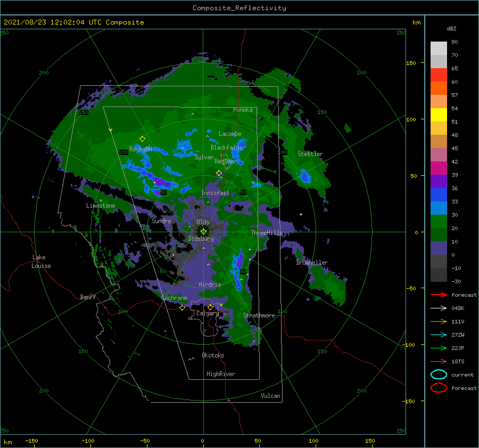Click the Olds city label
Screen dimensions: 479x448
click(x=203, y=222)
